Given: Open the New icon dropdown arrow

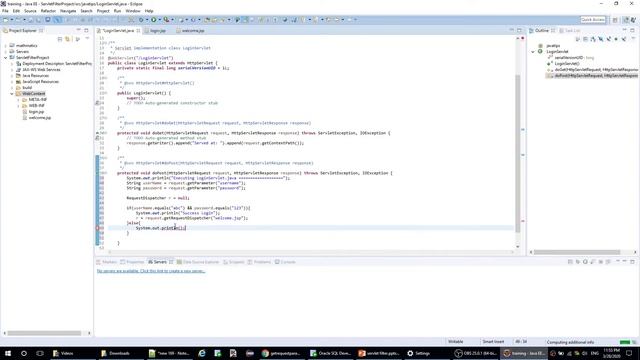Looking at the screenshot, I should coord(12,20).
